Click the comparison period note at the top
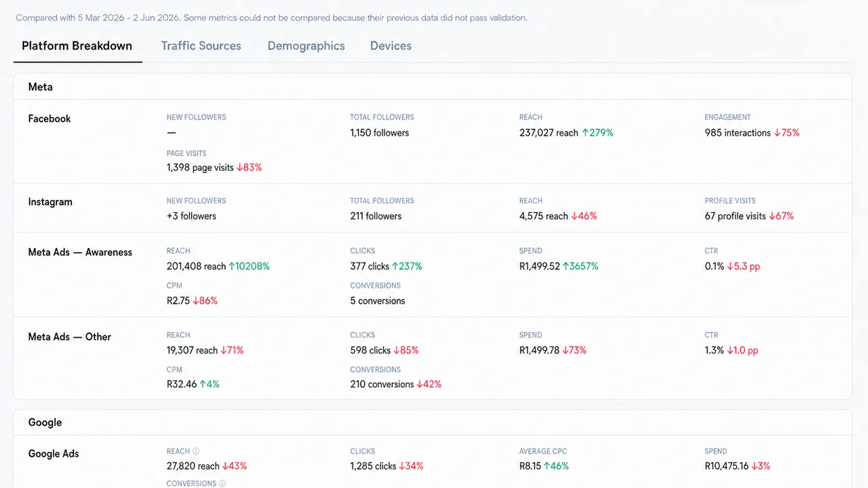The image size is (868, 488). coord(272,18)
